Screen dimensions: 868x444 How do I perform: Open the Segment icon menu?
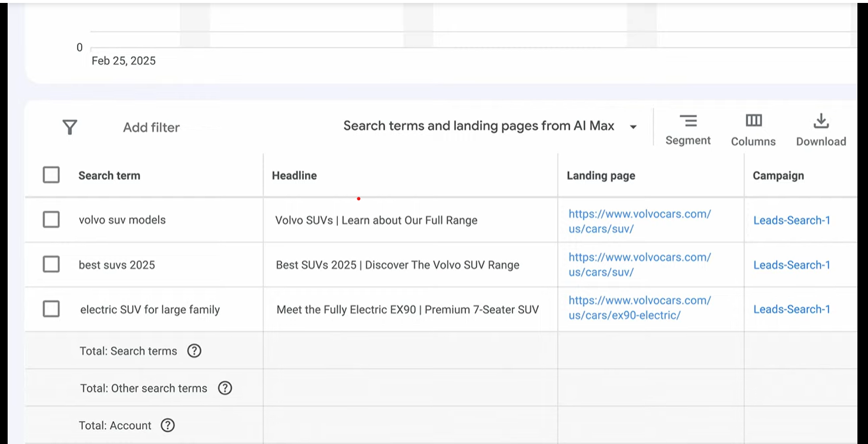(688, 121)
